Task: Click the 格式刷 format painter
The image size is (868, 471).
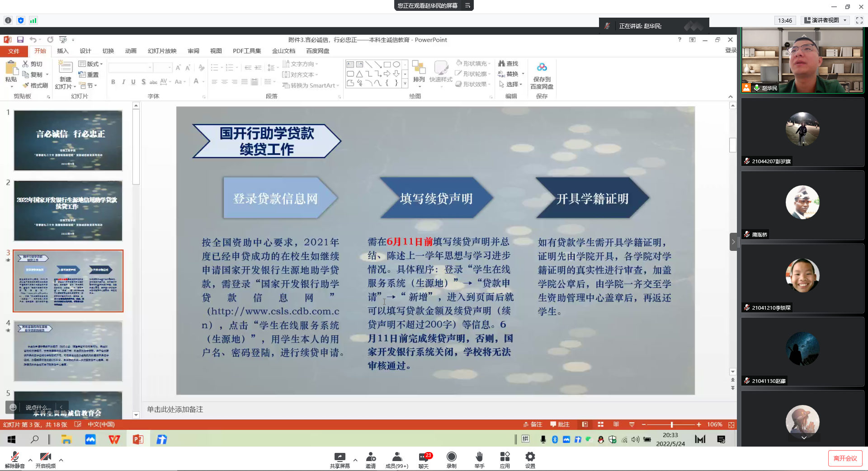Action: pos(36,85)
